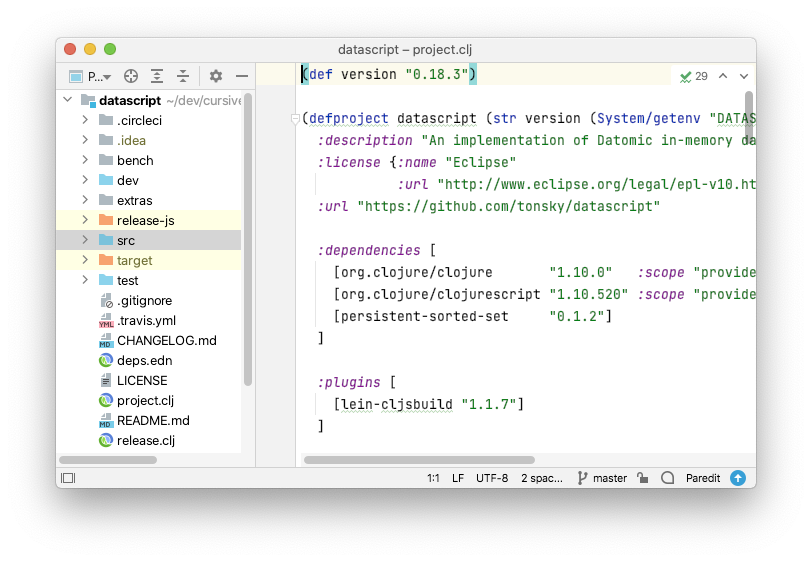The width and height of the screenshot is (812, 562).
Task: Go to previous highlighted problem arrow
Action: 723,76
